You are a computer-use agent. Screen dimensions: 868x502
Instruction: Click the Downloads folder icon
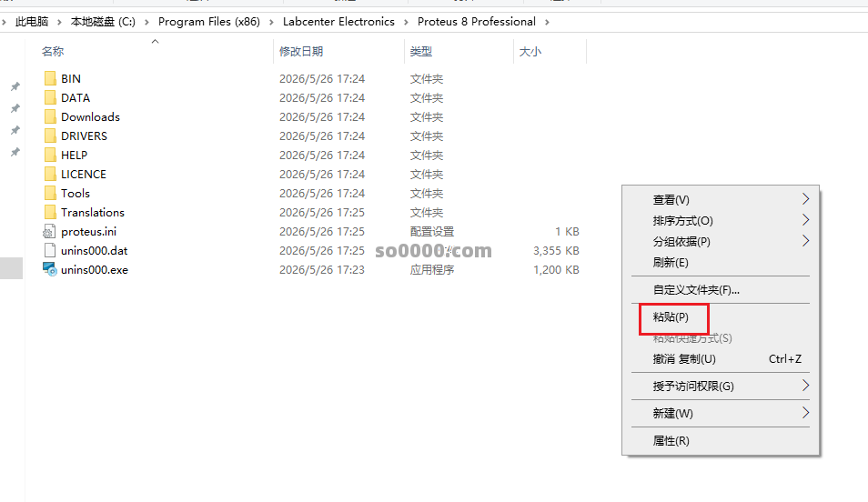(x=50, y=116)
